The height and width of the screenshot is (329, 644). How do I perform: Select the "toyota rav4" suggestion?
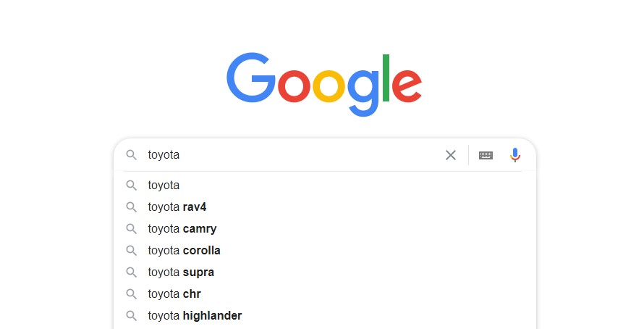click(x=324, y=207)
